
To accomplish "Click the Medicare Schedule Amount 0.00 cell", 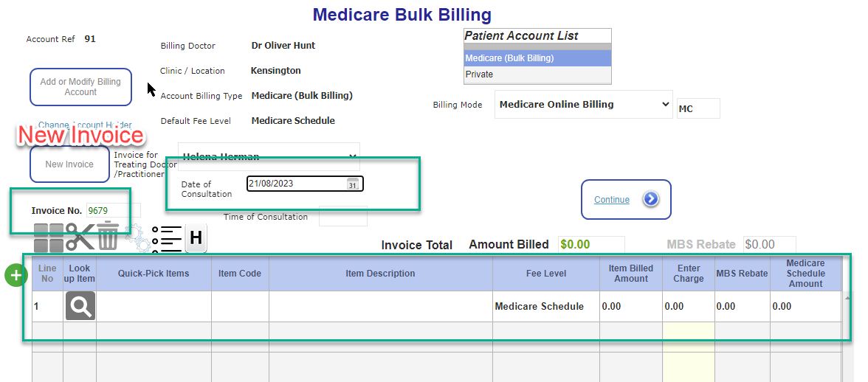I will point(805,306).
